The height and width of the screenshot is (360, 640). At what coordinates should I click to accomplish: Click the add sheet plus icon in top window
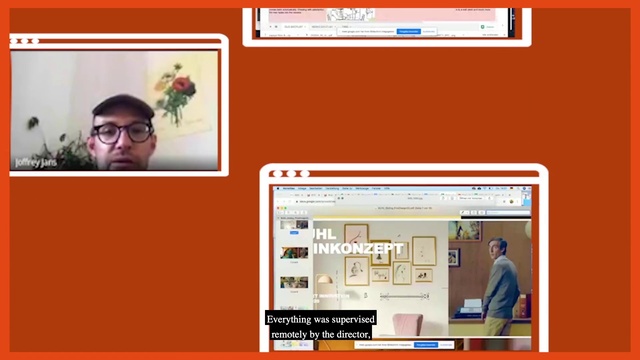coord(270,27)
